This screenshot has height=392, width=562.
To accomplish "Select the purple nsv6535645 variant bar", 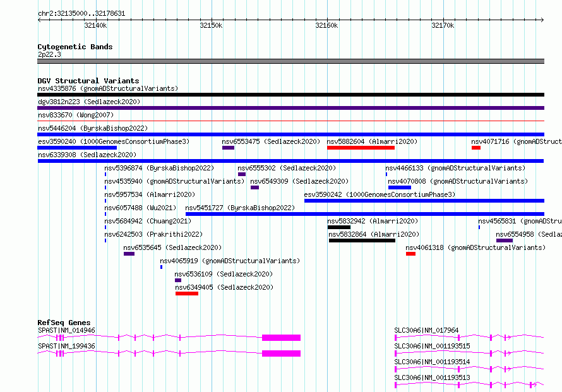I will pos(129,254).
